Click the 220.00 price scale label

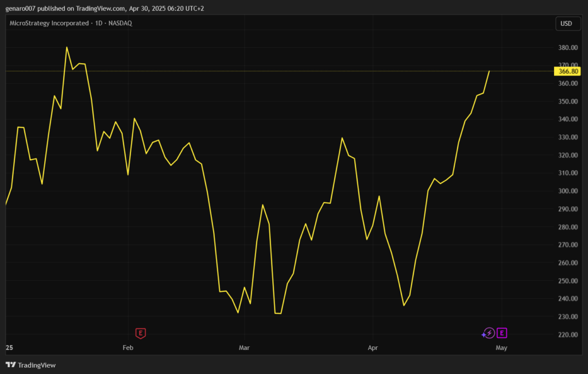[567, 335]
